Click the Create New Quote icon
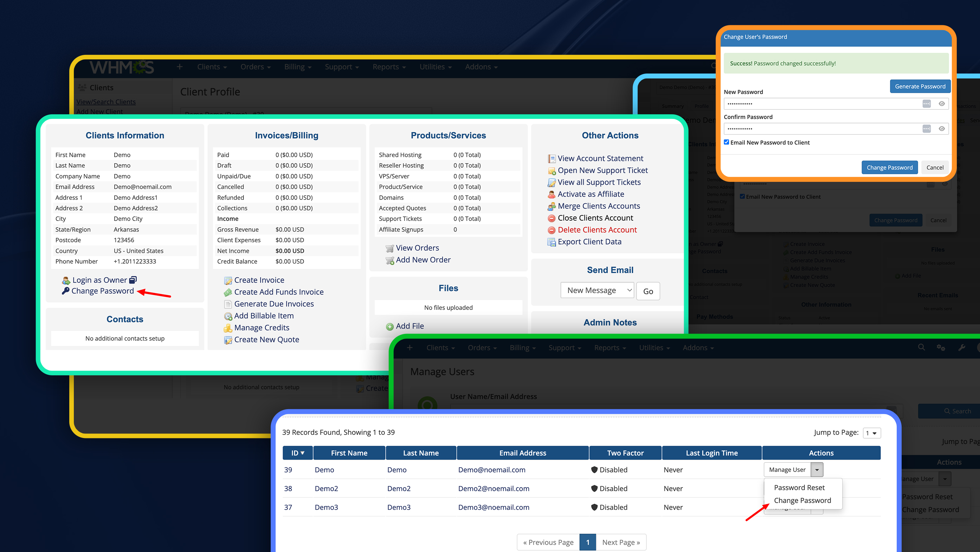This screenshot has height=552, width=980. pos(228,340)
